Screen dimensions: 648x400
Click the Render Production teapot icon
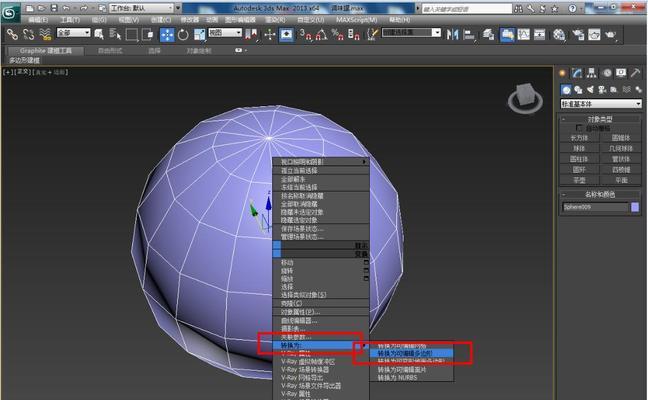coord(611,34)
